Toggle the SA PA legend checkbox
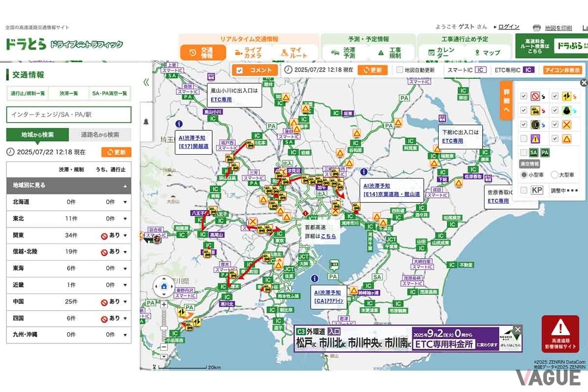588x392 pixels. (523, 153)
